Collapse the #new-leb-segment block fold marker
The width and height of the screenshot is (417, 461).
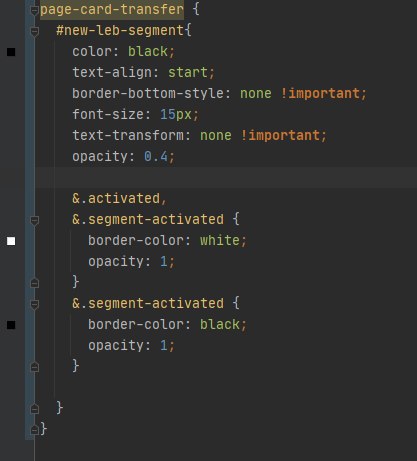click(34, 32)
